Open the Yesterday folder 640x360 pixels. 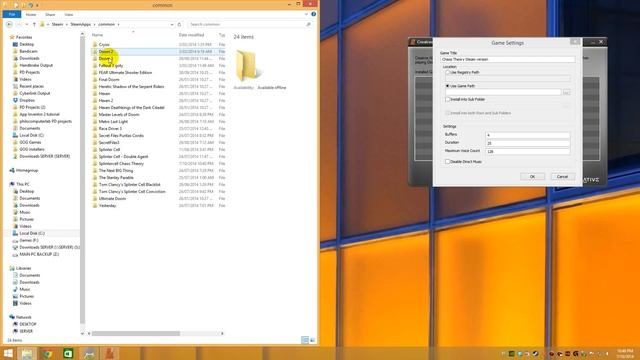[x=107, y=206]
